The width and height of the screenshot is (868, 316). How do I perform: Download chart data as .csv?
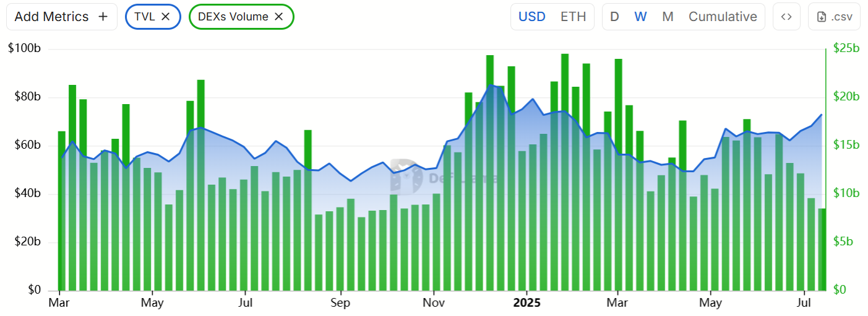pos(834,17)
